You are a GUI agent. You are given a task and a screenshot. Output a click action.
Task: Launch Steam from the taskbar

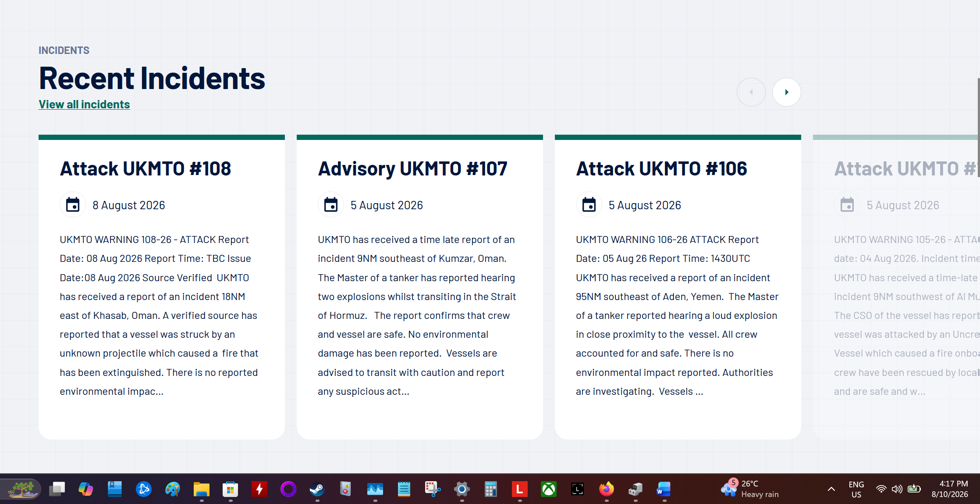point(317,489)
